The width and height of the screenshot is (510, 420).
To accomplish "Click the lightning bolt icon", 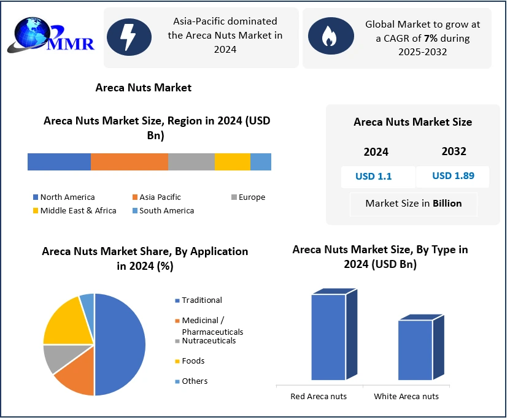I will click(x=129, y=37).
